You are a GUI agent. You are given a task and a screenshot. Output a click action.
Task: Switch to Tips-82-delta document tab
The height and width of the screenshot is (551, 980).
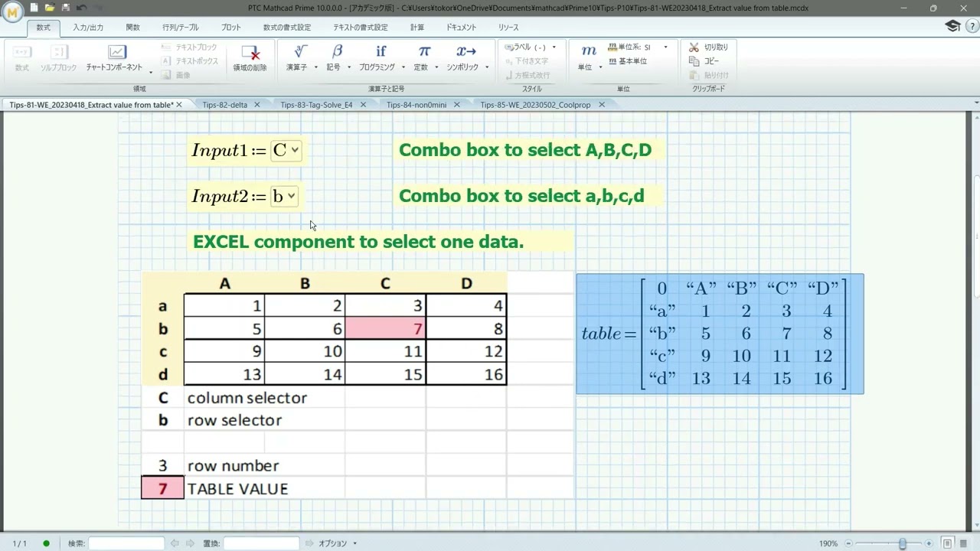pos(224,105)
